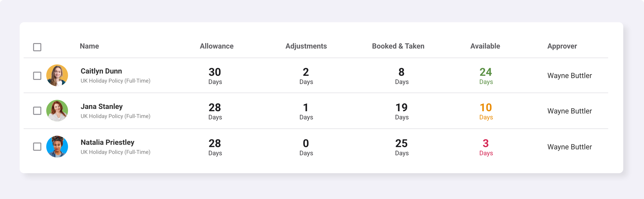Open Caitlyn Dunn's profile avatar

57,75
